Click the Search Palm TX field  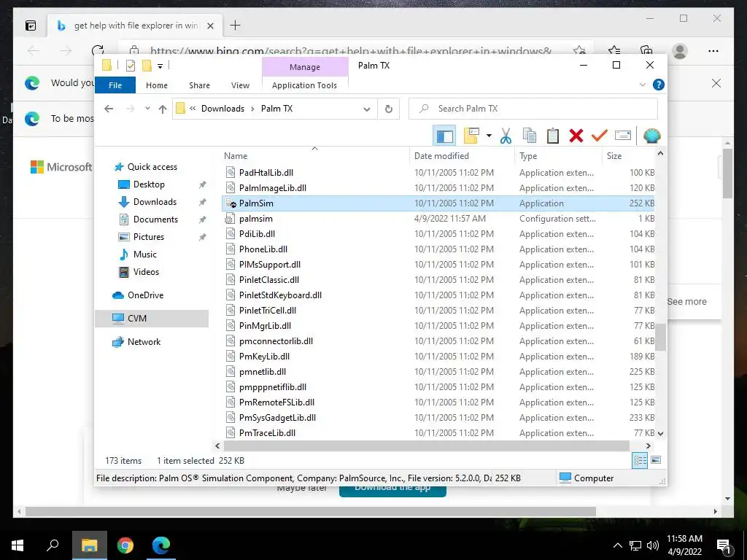[533, 109]
